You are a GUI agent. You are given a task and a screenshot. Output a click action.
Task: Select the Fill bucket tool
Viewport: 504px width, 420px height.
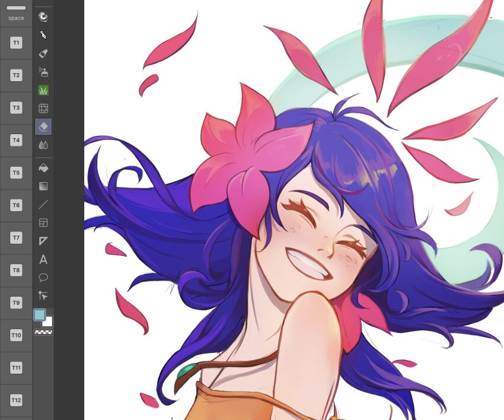(x=43, y=168)
